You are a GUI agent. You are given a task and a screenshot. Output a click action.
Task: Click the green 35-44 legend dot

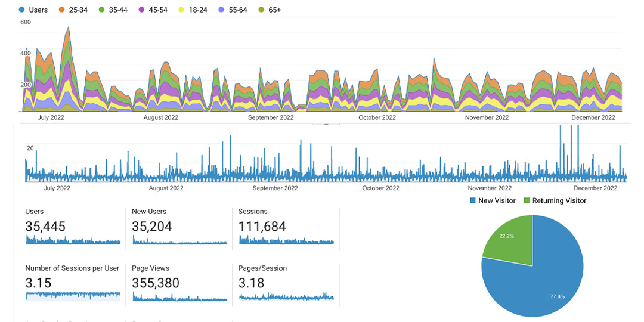click(x=103, y=10)
